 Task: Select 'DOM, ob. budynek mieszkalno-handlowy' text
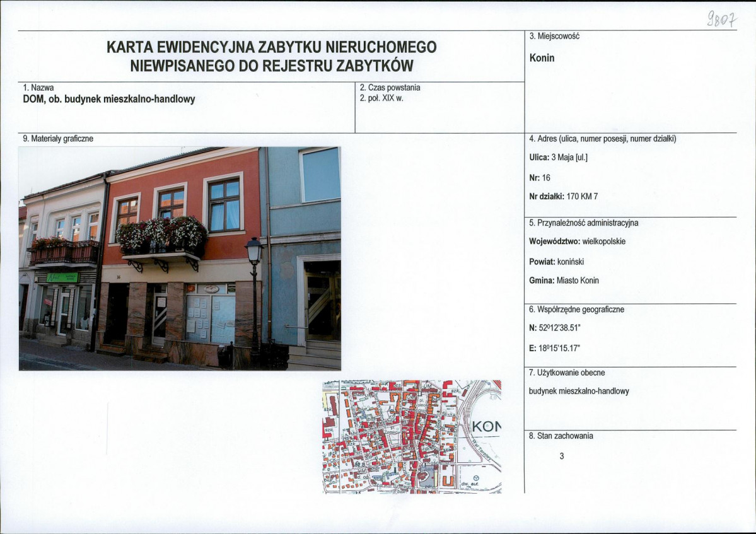(x=109, y=99)
